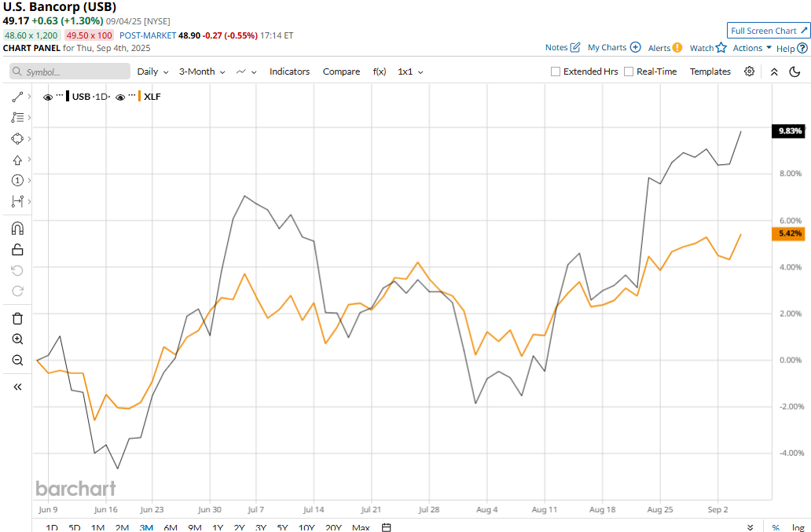Image resolution: width=811 pixels, height=532 pixels.
Task: Collapse the chart header with double chevron
Action: click(774, 72)
